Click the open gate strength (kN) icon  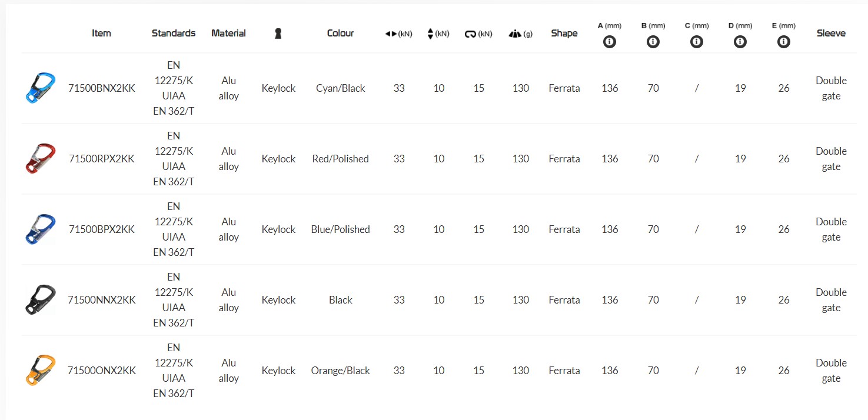click(x=471, y=34)
